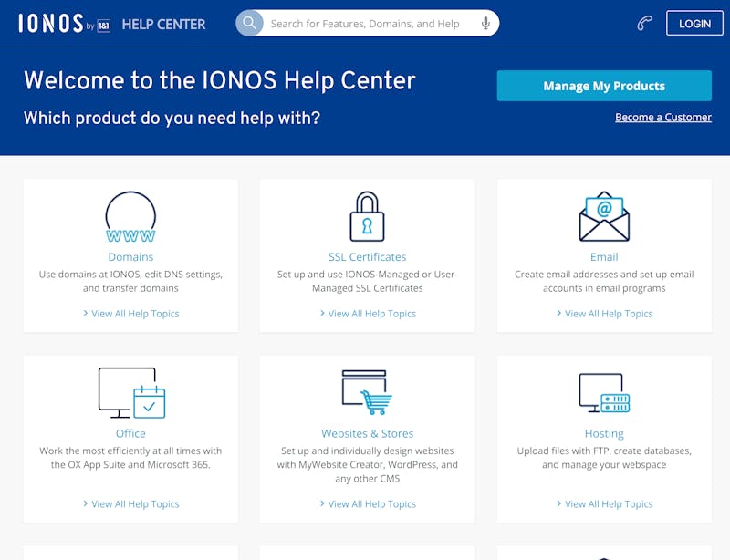Select the SSL Certificates padlock icon
730x560 pixels.
[367, 216]
